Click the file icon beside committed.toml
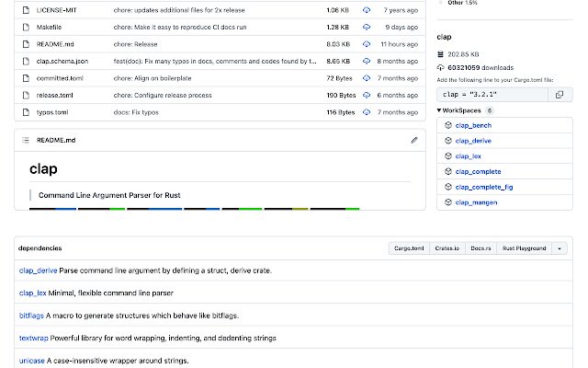Viewport: 588px width, 368px height. pos(26,78)
